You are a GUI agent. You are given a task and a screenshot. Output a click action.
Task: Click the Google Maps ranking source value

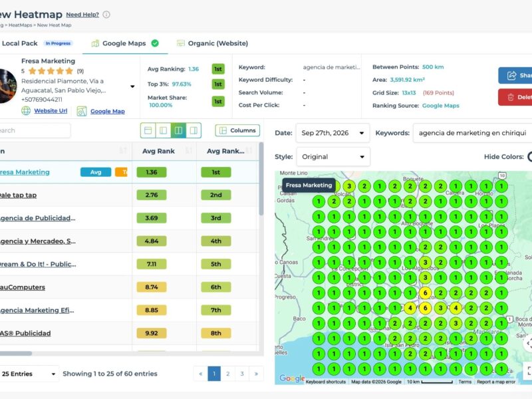point(440,106)
